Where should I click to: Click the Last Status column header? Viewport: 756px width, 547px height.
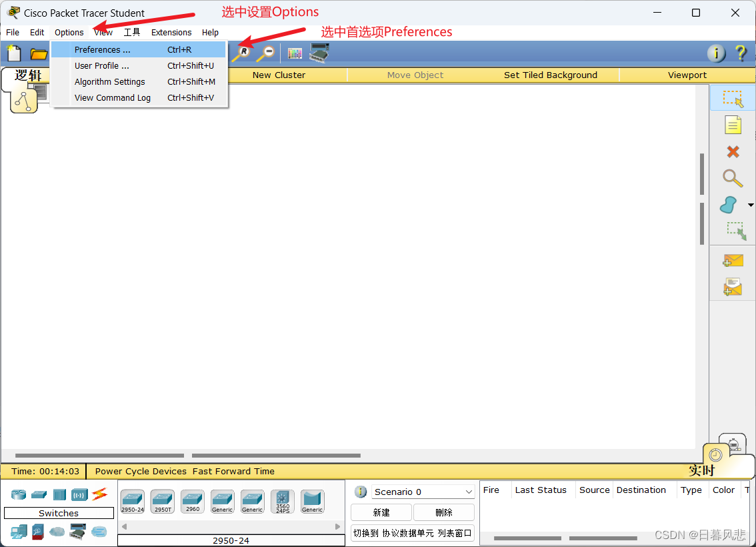541,490
